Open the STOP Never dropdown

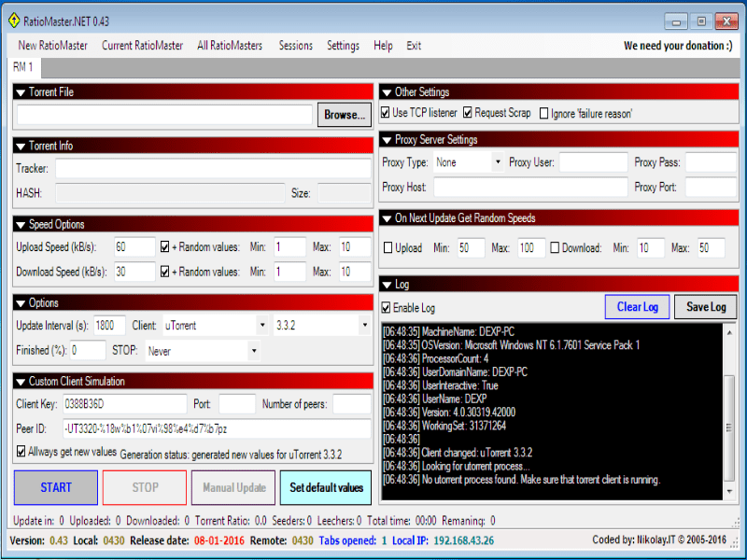(x=254, y=351)
